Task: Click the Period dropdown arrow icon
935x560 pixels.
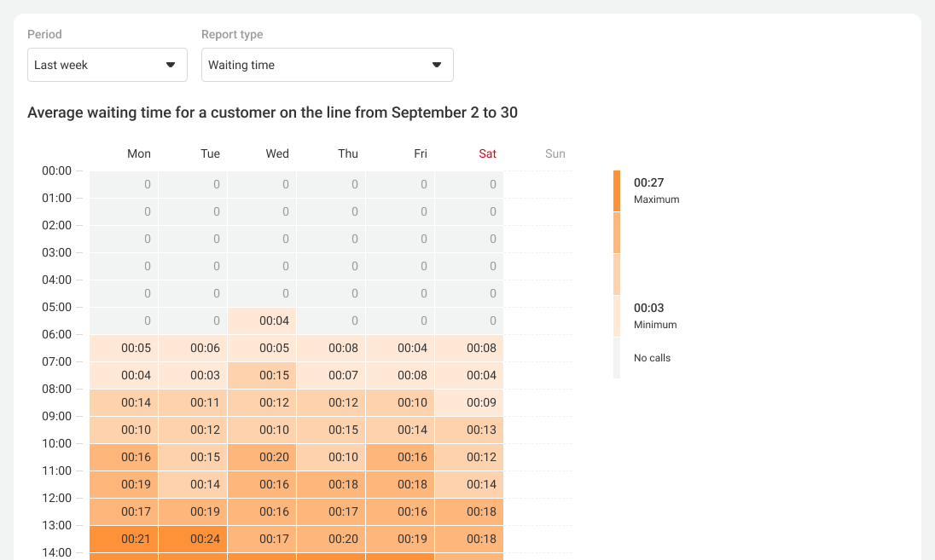Action: click(170, 65)
